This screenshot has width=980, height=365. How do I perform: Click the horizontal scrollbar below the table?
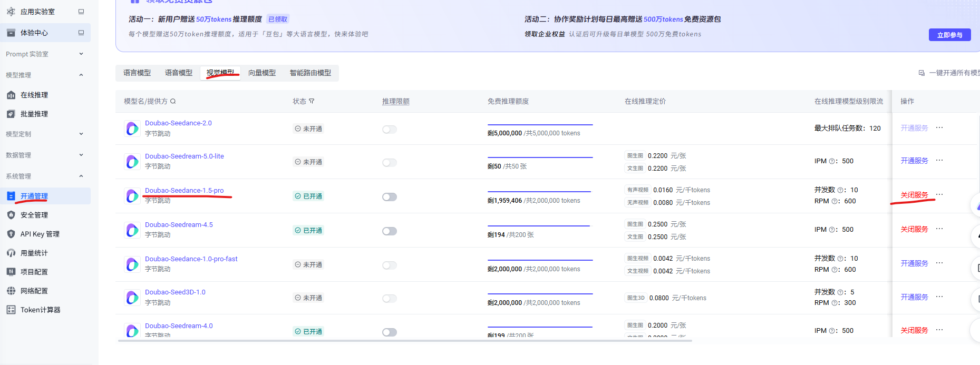click(x=405, y=341)
